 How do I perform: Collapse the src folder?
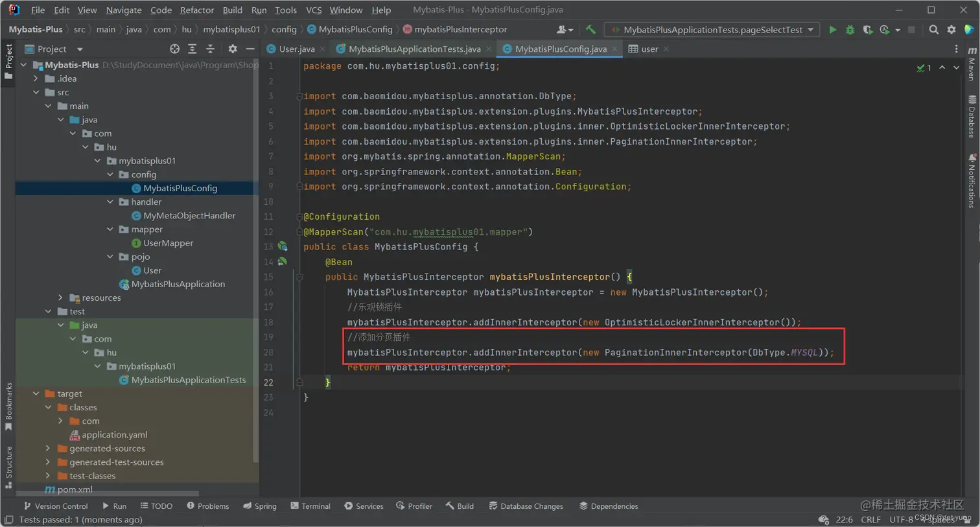coord(36,92)
